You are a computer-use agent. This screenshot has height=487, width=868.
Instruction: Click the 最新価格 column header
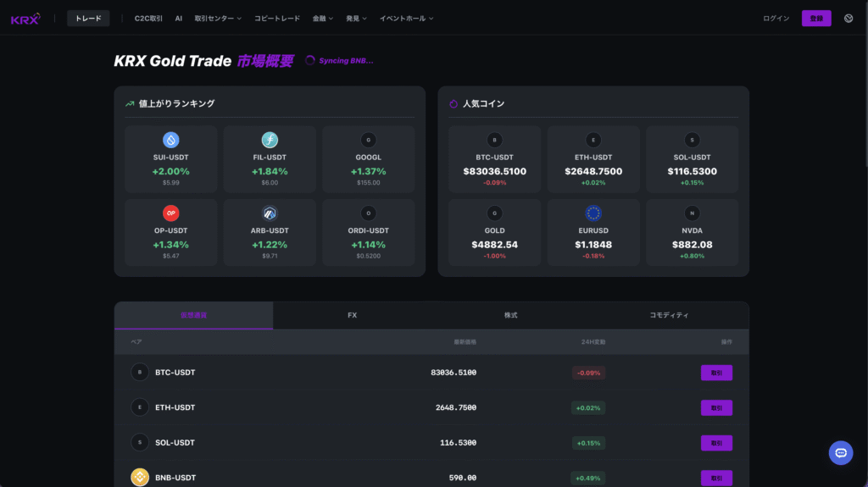click(x=465, y=342)
